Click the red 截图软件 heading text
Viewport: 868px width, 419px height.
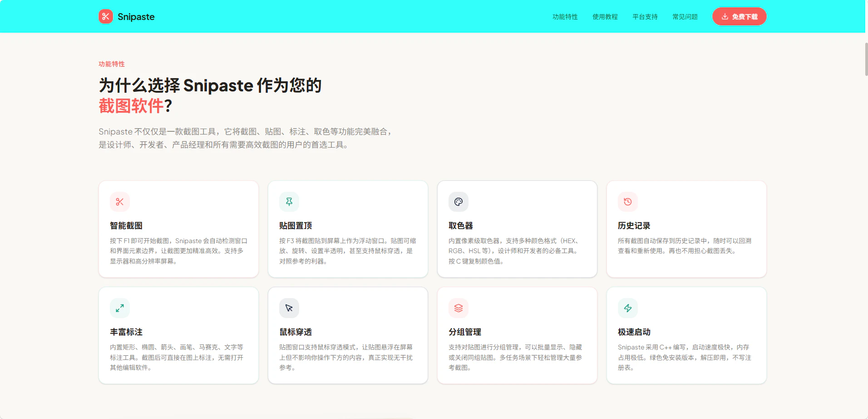pyautogui.click(x=131, y=106)
